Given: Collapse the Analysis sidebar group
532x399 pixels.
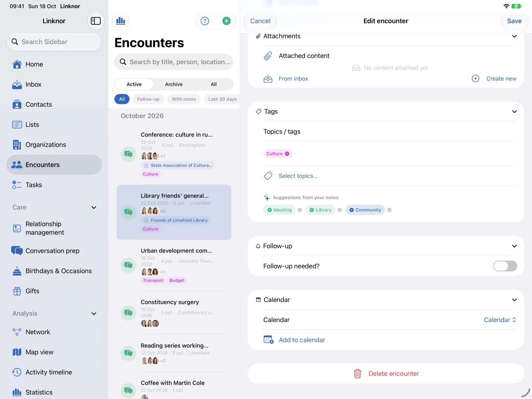Looking at the screenshot, I should (94, 313).
